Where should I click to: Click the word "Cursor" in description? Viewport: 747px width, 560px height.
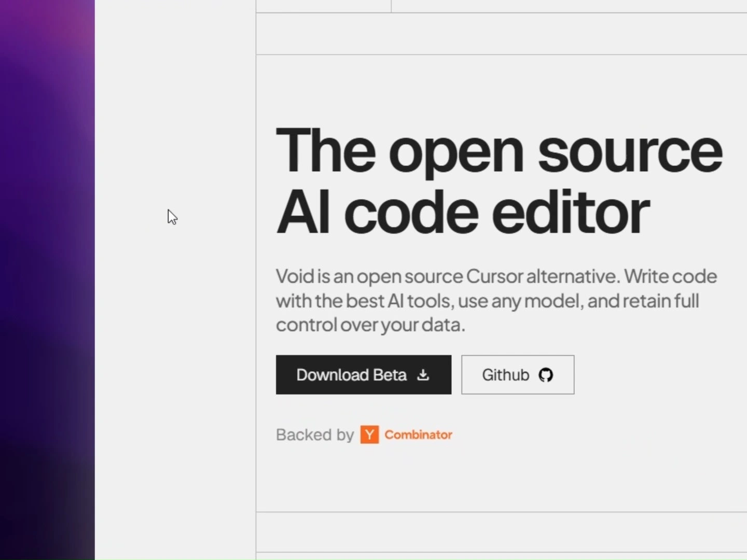494,276
